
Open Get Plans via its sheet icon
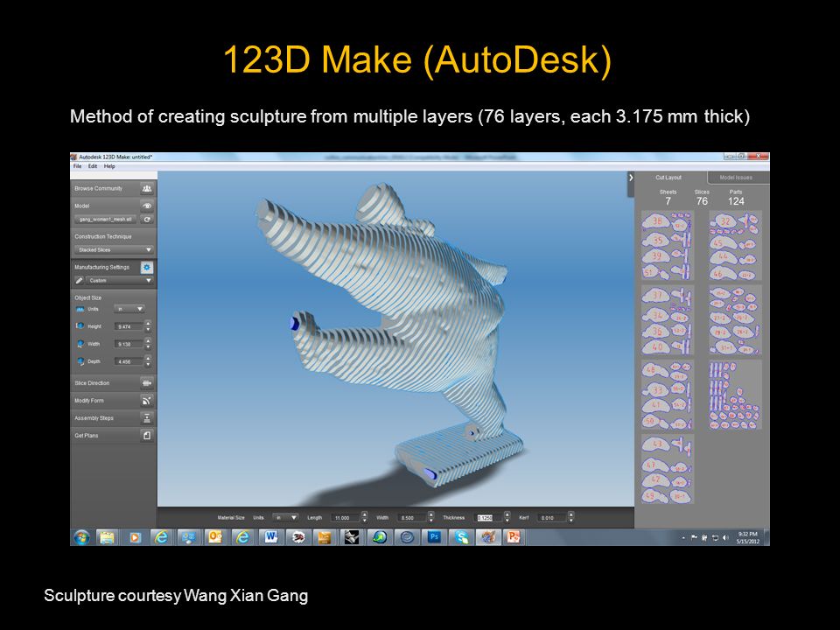(x=147, y=436)
